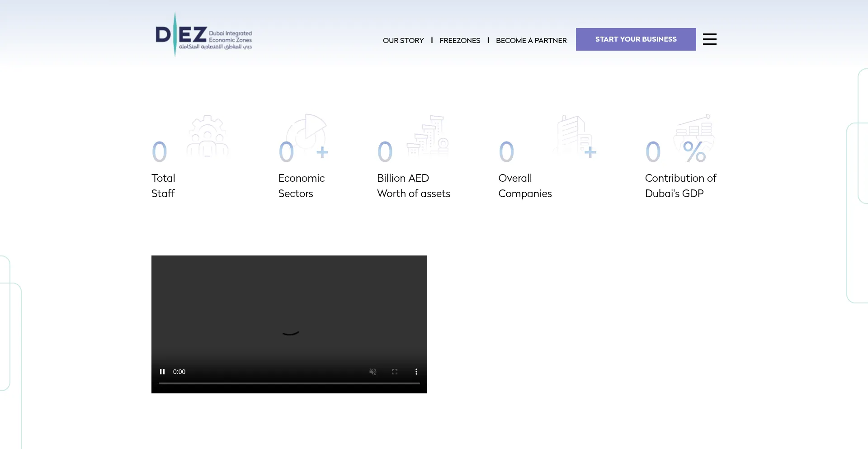This screenshot has width=868, height=449.
Task: Click the Total Staff label
Action: point(163,186)
